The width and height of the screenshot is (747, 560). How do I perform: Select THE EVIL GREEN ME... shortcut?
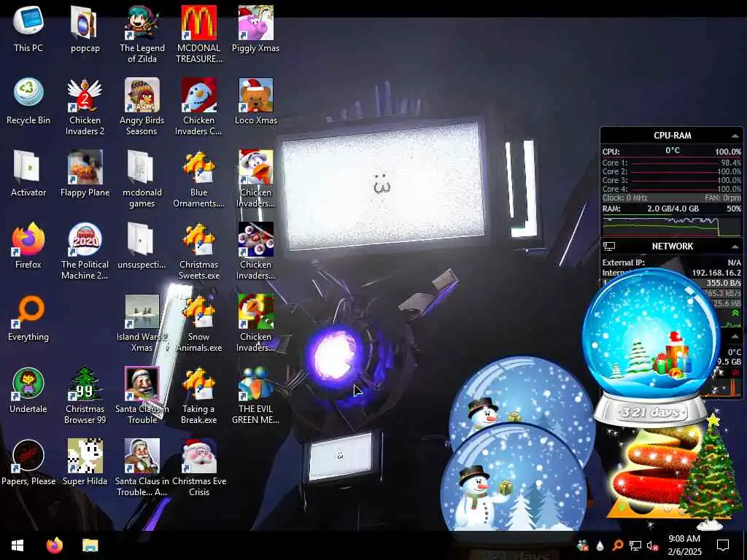click(256, 396)
